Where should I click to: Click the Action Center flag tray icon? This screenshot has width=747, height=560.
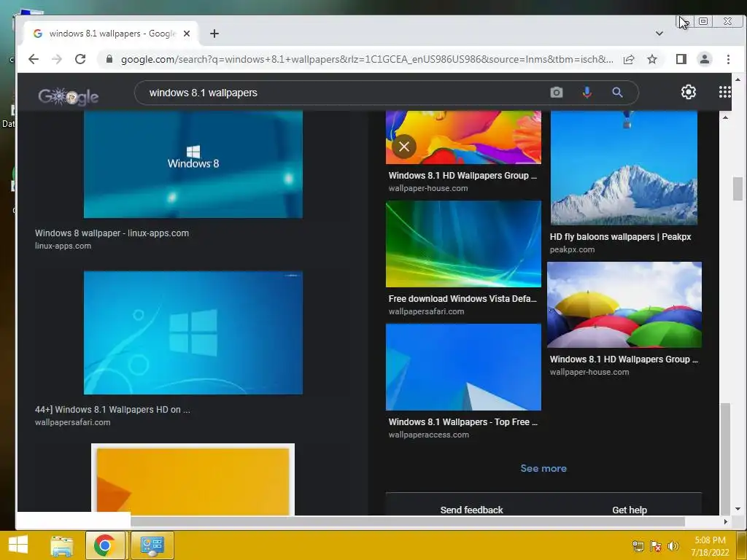click(x=656, y=546)
